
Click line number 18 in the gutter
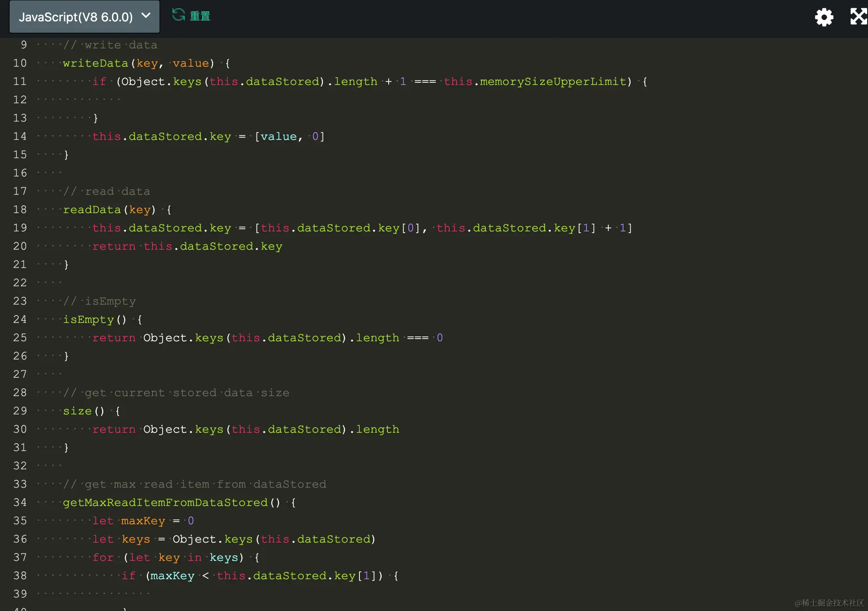(x=20, y=210)
